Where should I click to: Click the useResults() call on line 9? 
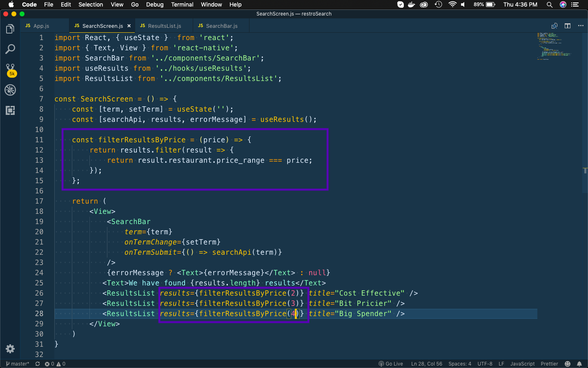[286, 119]
